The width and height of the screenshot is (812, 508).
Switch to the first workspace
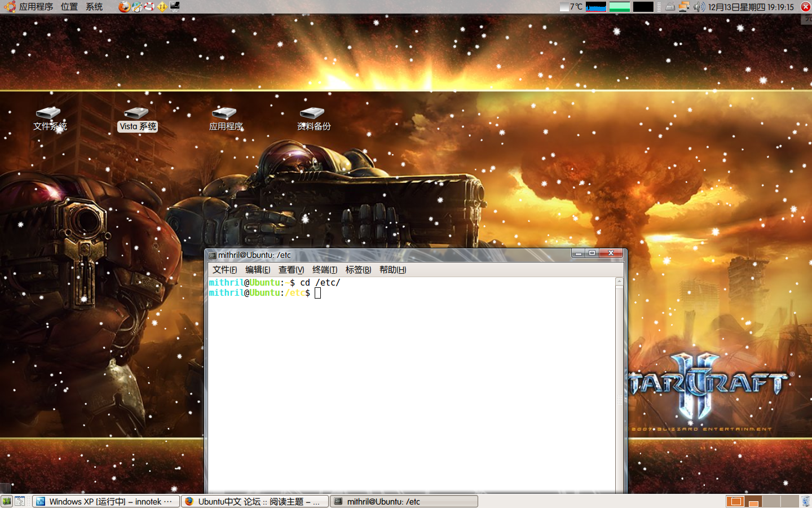point(735,501)
